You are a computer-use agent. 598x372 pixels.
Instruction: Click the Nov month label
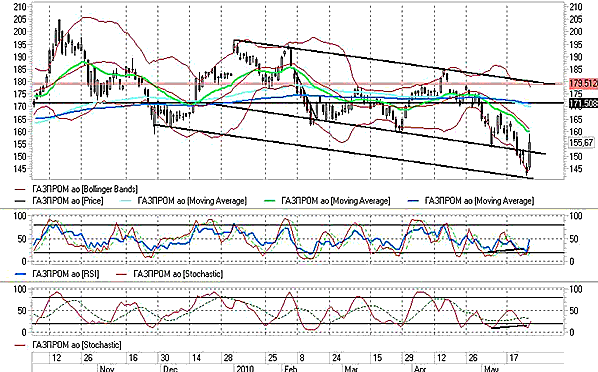(x=106, y=369)
